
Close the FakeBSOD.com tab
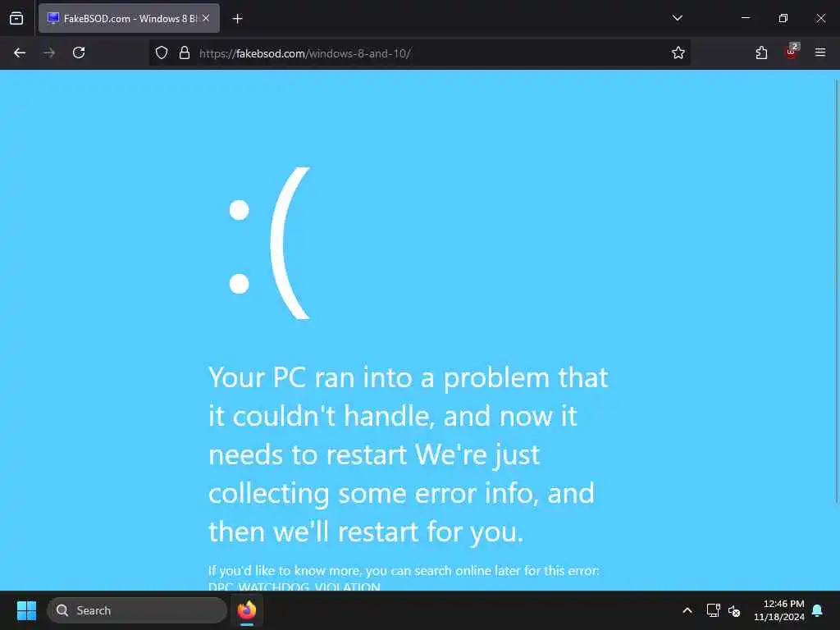click(206, 18)
